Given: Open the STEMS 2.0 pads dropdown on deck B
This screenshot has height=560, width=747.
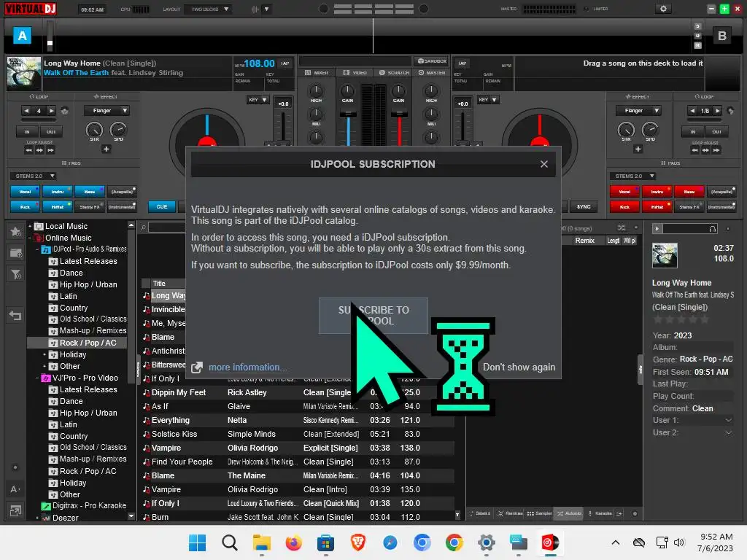Looking at the screenshot, I should point(632,176).
